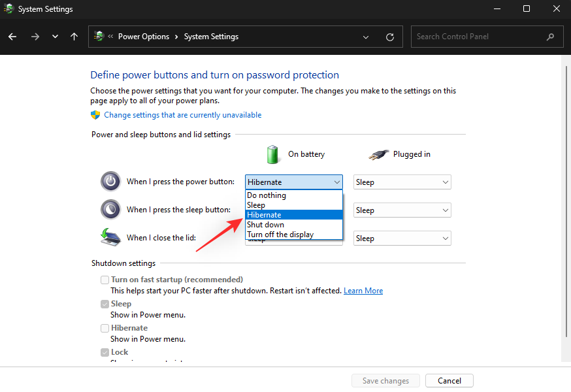Click the UAC shield icon
This screenshot has width=571, height=392.
click(x=95, y=115)
